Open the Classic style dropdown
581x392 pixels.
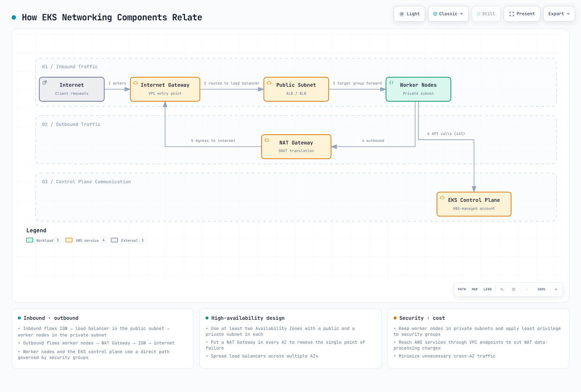point(448,14)
